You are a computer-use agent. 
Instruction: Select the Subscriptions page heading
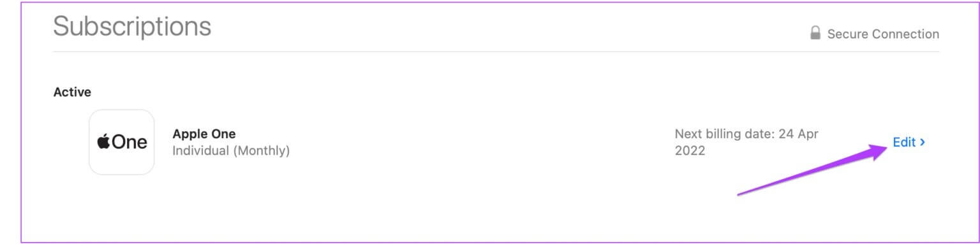coord(132,26)
